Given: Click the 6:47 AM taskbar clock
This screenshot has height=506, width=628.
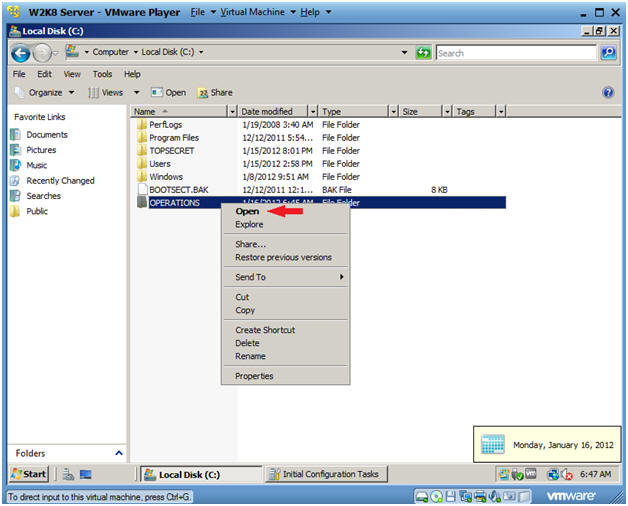Looking at the screenshot, I should (x=595, y=474).
